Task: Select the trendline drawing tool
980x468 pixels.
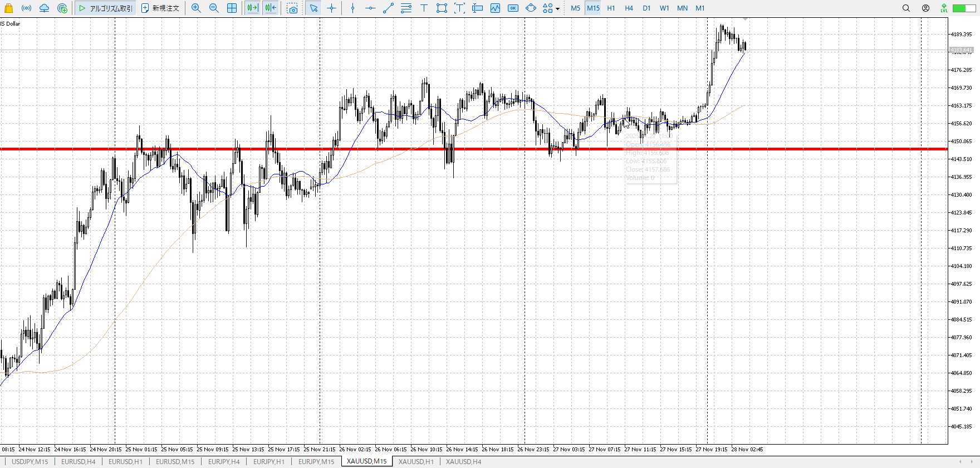Action: [388, 8]
